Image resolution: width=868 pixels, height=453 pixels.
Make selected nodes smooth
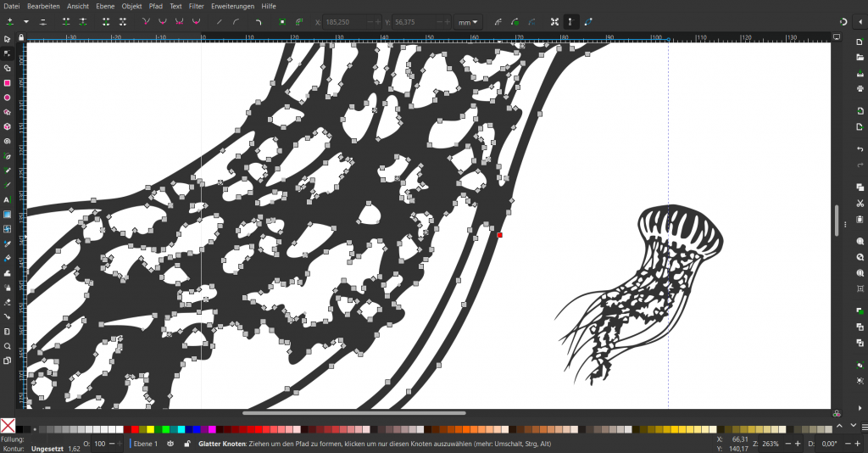tap(162, 21)
